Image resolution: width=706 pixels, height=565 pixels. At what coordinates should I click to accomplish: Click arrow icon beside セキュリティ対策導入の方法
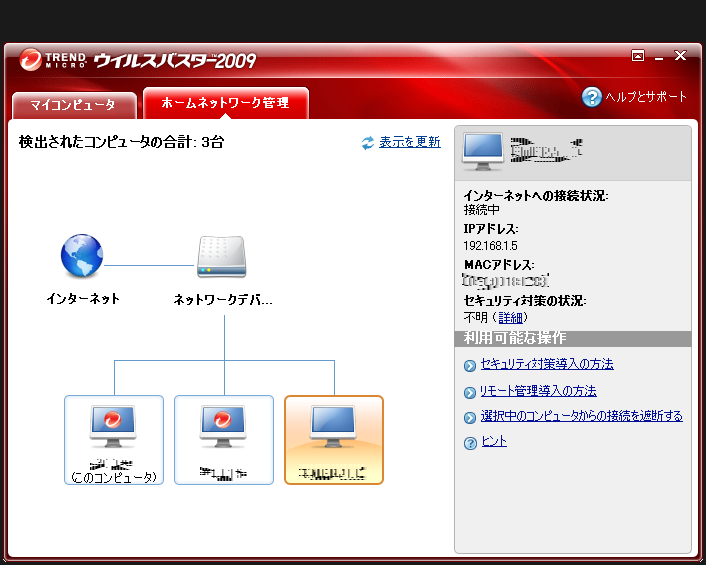(470, 366)
